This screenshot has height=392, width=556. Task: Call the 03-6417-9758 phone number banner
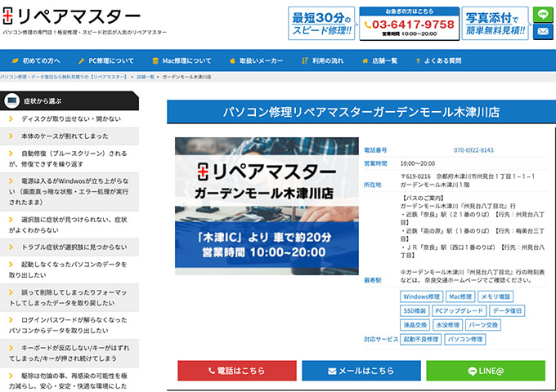pos(409,24)
